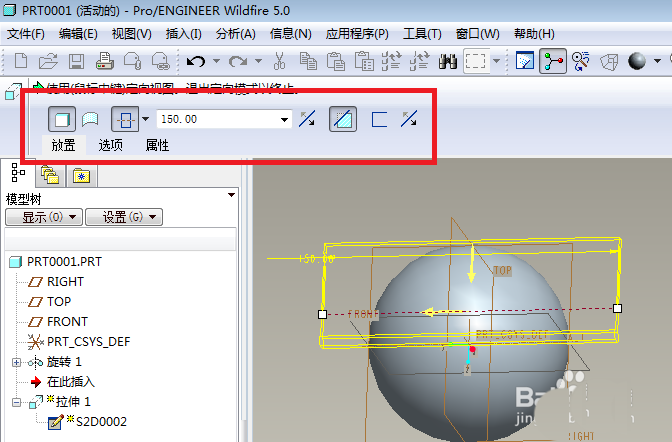Toggle the spin center display
672x442 pixels.
click(x=553, y=61)
